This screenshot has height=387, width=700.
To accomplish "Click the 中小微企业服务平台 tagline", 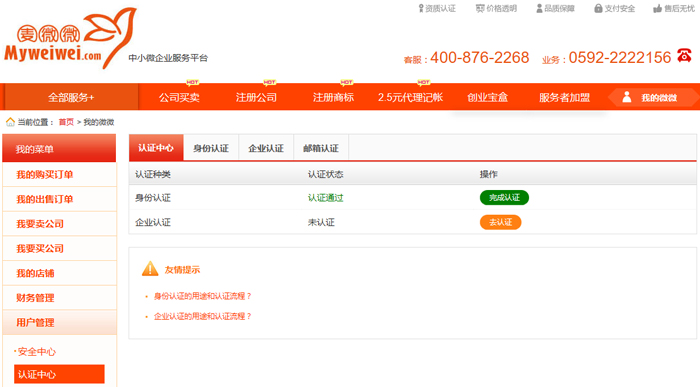I will 168,58.
